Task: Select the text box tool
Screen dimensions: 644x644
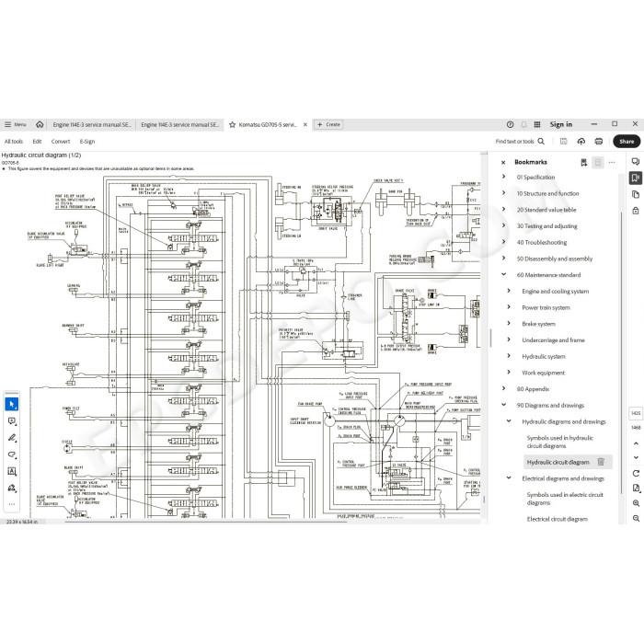Action: click(x=11, y=471)
